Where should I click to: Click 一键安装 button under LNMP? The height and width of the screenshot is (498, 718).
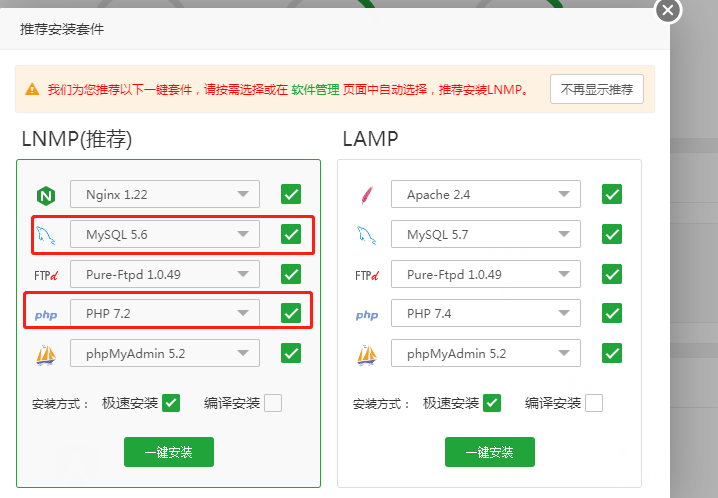pos(169,452)
